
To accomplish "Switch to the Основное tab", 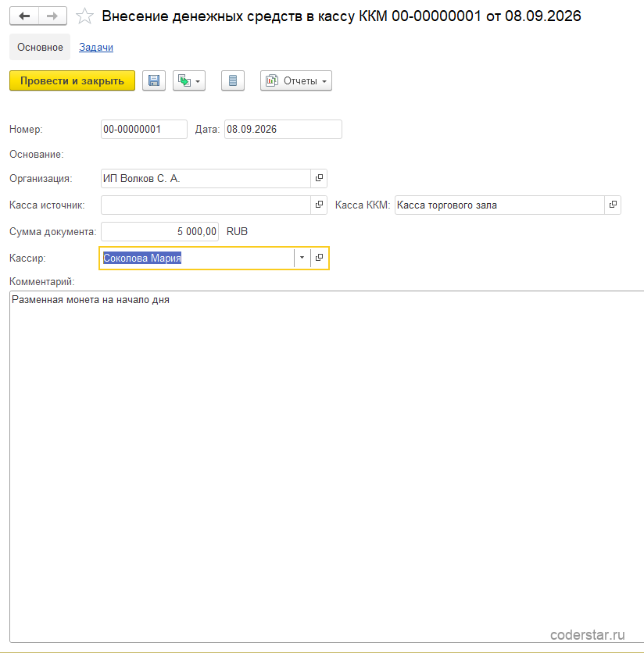I will pos(40,47).
